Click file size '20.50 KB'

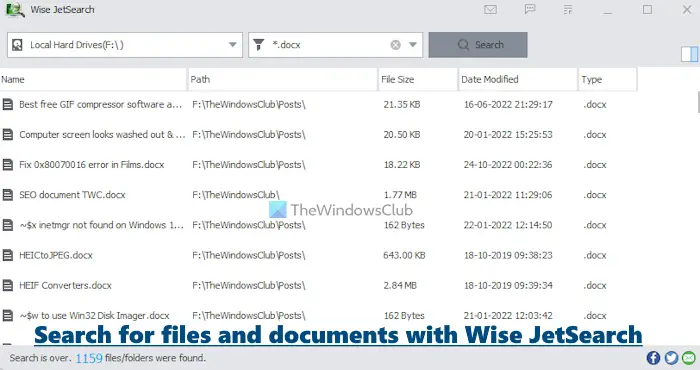pyautogui.click(x=402, y=134)
